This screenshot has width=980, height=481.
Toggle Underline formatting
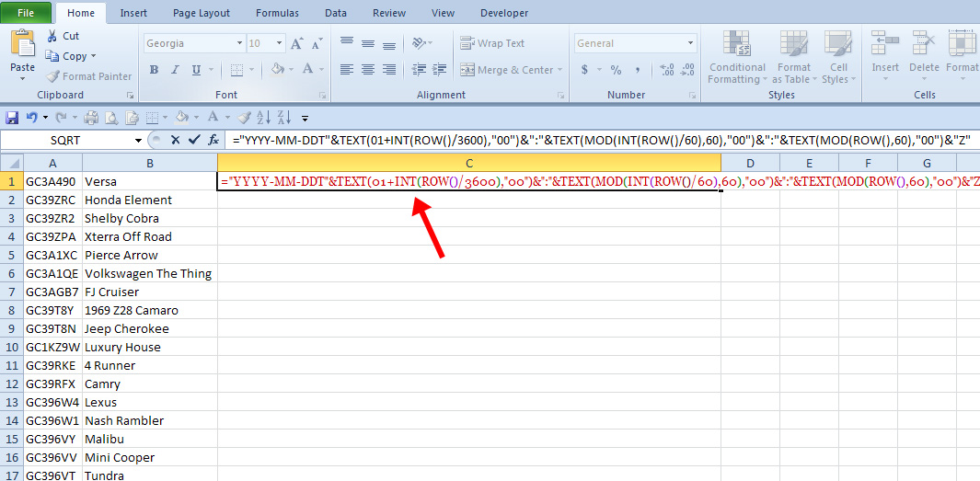click(196, 70)
